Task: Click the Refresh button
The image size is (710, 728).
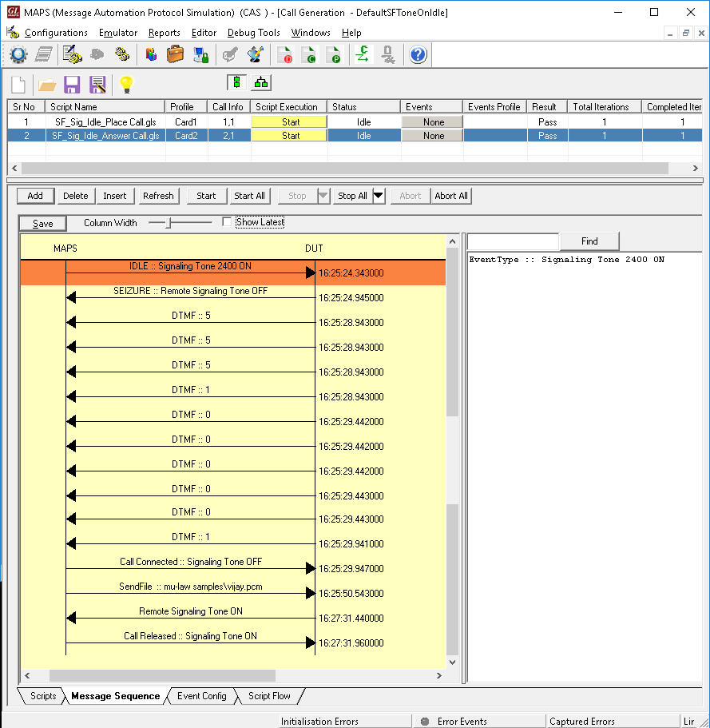Action: coord(158,196)
